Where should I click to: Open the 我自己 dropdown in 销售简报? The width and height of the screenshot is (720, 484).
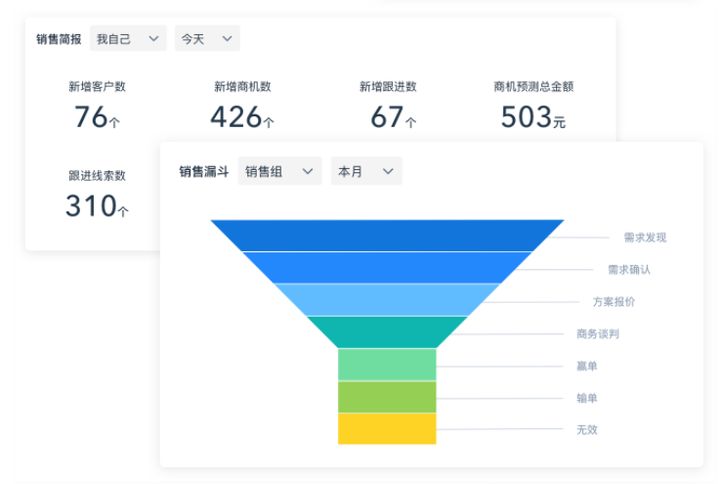(x=128, y=39)
